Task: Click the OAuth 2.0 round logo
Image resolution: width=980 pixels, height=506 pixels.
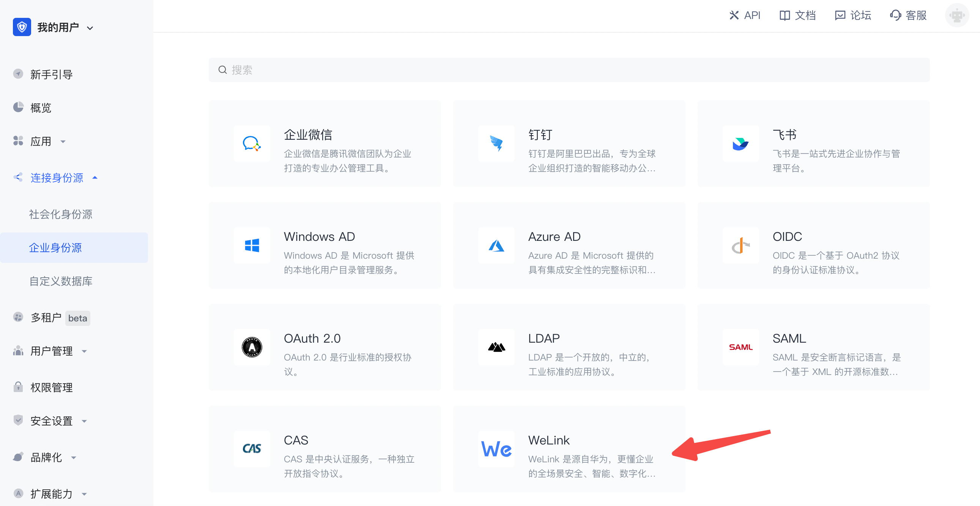Action: (x=252, y=347)
